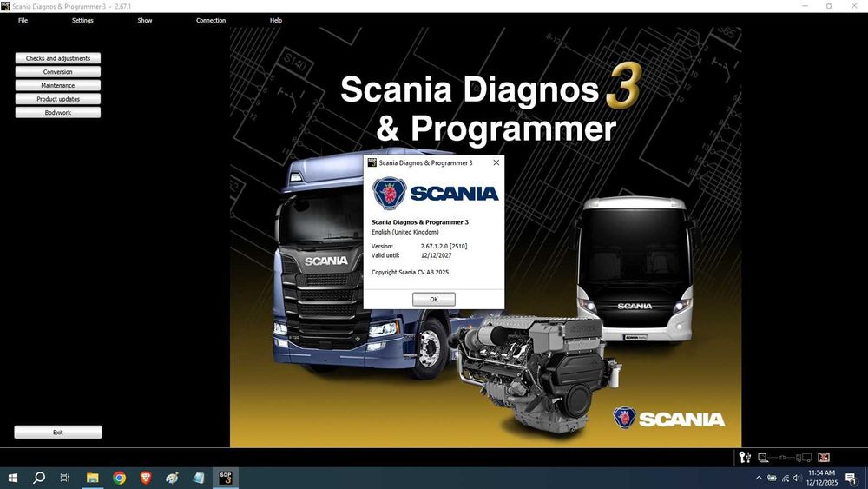Click the Copyright Scania CV AB 2025 text
This screenshot has width=868, height=489.
(411, 272)
